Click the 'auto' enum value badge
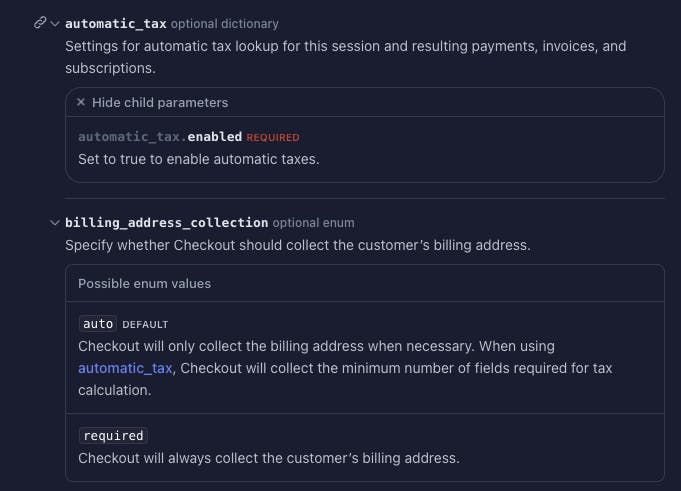The image size is (681, 491). click(98, 324)
